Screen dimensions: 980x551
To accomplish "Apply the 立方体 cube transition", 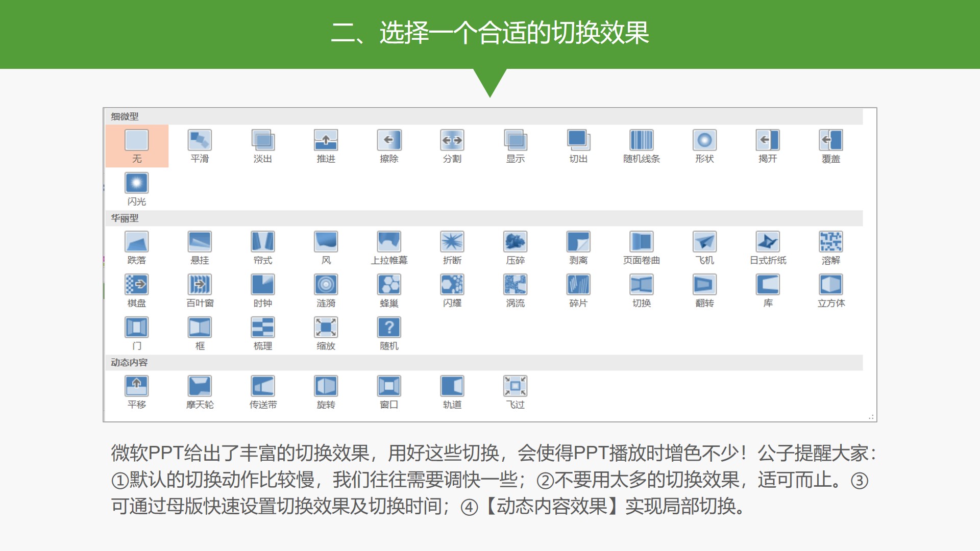I will [x=831, y=290].
